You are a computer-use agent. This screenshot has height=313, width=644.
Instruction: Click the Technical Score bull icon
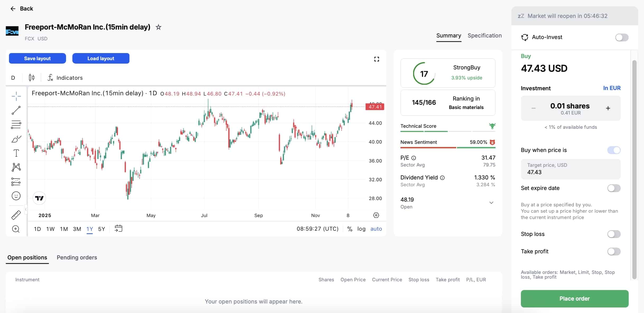492,126
